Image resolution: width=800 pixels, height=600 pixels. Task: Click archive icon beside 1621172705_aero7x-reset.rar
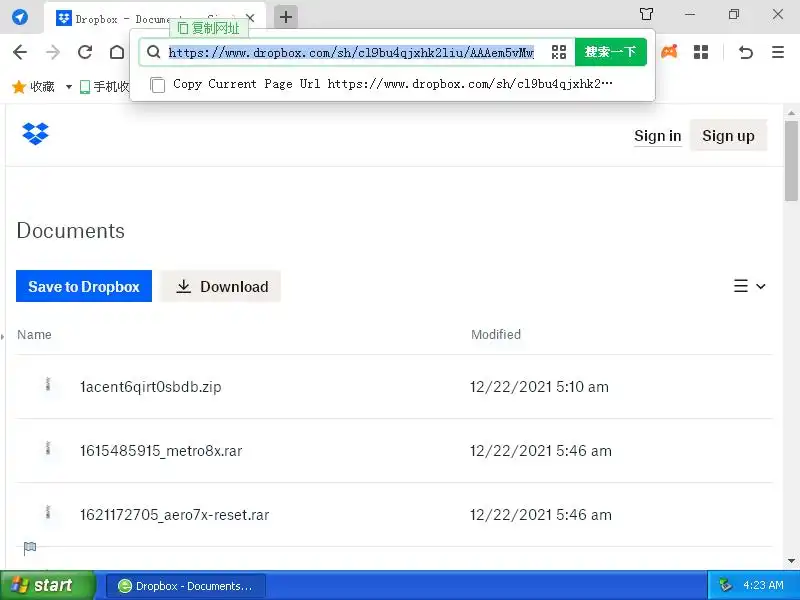[48, 512]
